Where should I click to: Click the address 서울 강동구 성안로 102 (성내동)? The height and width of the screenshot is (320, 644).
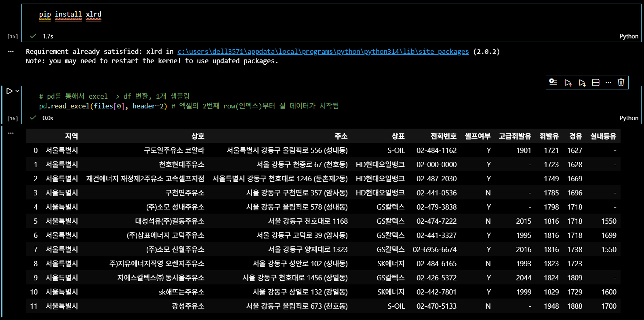[x=300, y=264]
